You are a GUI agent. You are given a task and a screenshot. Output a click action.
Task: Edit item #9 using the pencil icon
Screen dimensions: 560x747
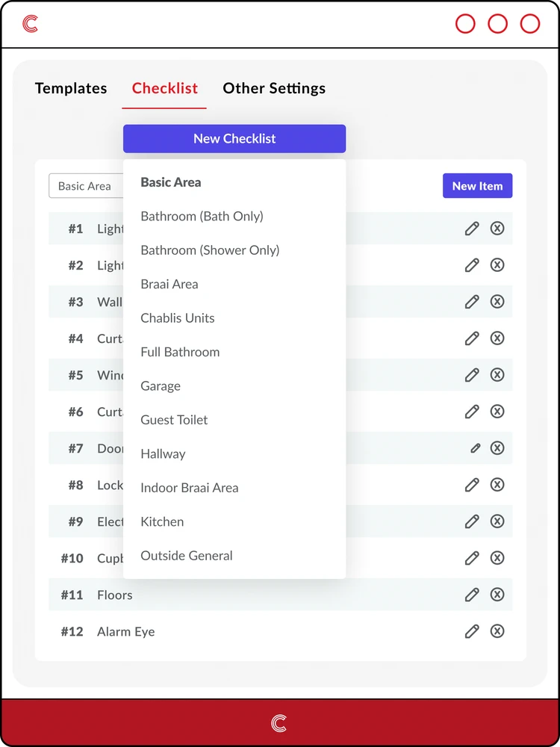(x=472, y=521)
